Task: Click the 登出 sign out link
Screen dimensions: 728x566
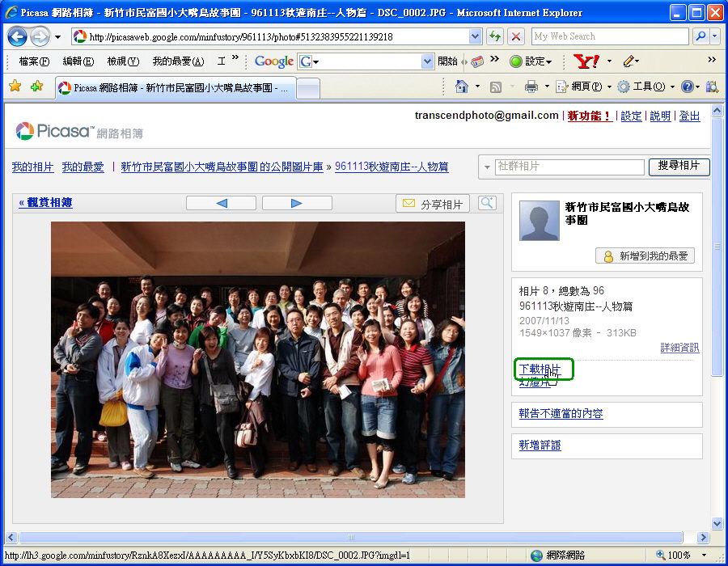Action: coord(689,116)
